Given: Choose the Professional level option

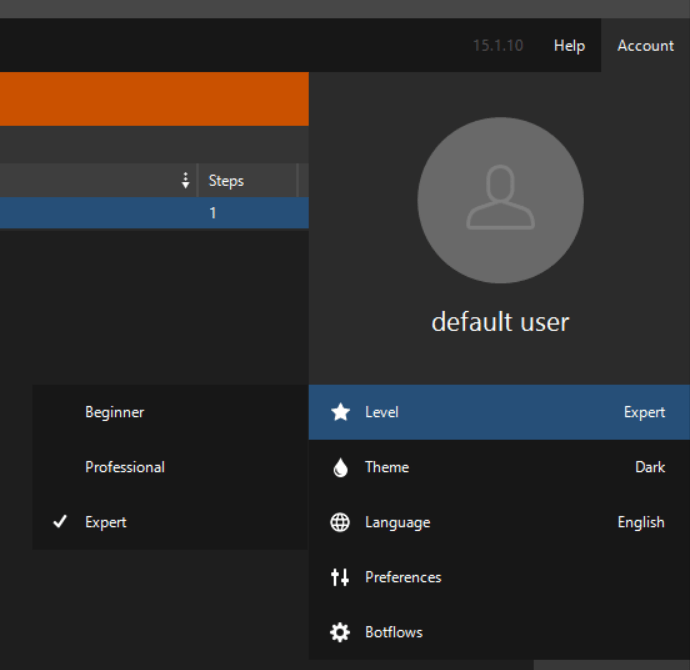Looking at the screenshot, I should coord(125,467).
